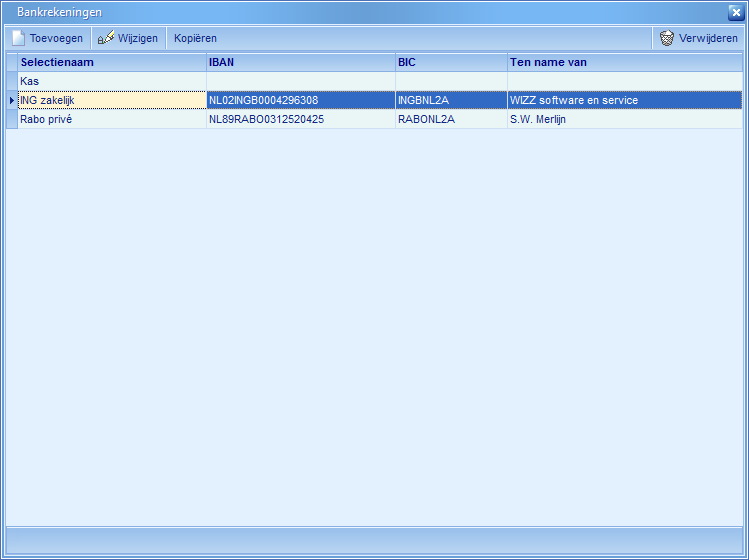Click the current row indicator arrow
This screenshot has height=560, width=749.
(x=11, y=100)
